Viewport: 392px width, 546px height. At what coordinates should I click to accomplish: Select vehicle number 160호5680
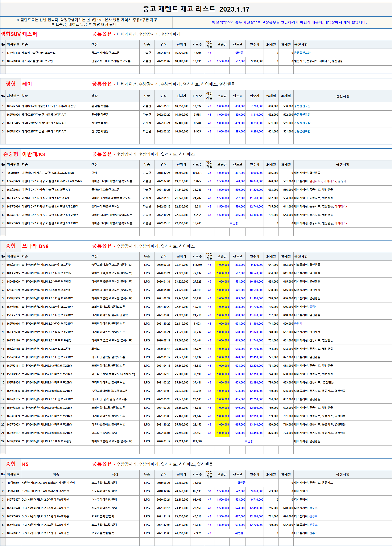(13, 332)
